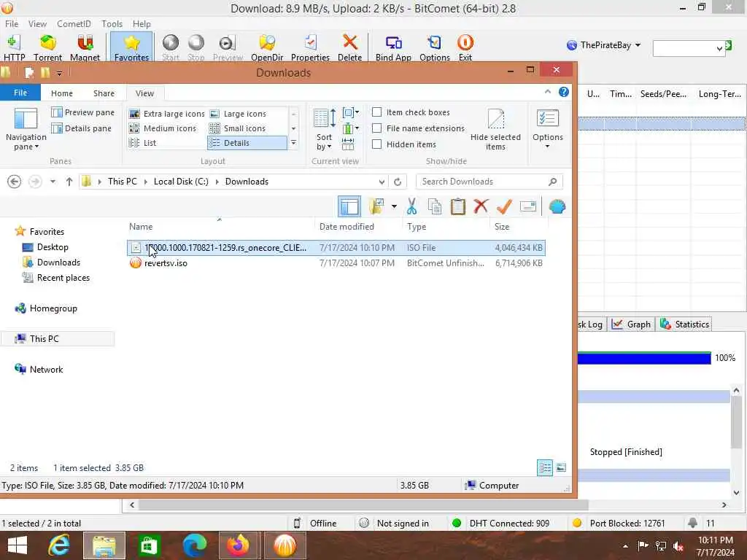This screenshot has width=747, height=560.
Task: Open the Tools menu in BitComet
Action: click(112, 24)
